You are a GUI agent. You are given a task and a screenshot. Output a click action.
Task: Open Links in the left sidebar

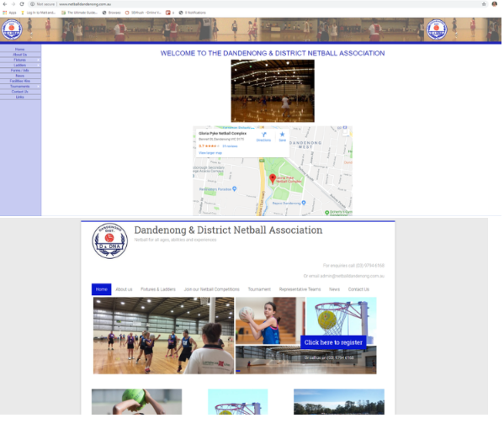[x=20, y=97]
